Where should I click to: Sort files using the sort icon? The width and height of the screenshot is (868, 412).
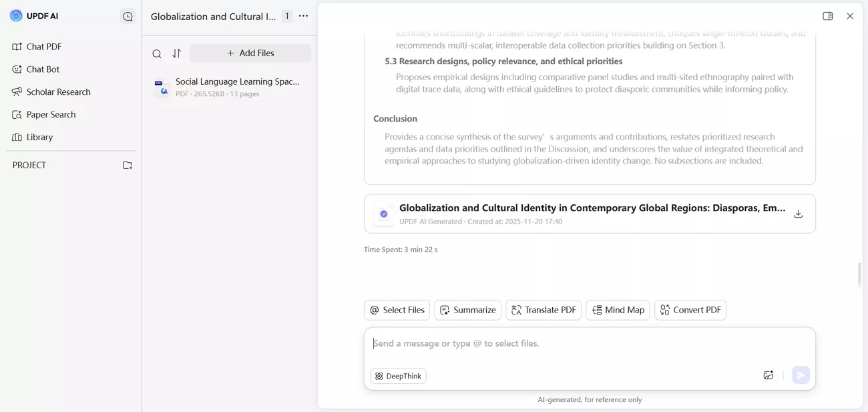point(176,53)
